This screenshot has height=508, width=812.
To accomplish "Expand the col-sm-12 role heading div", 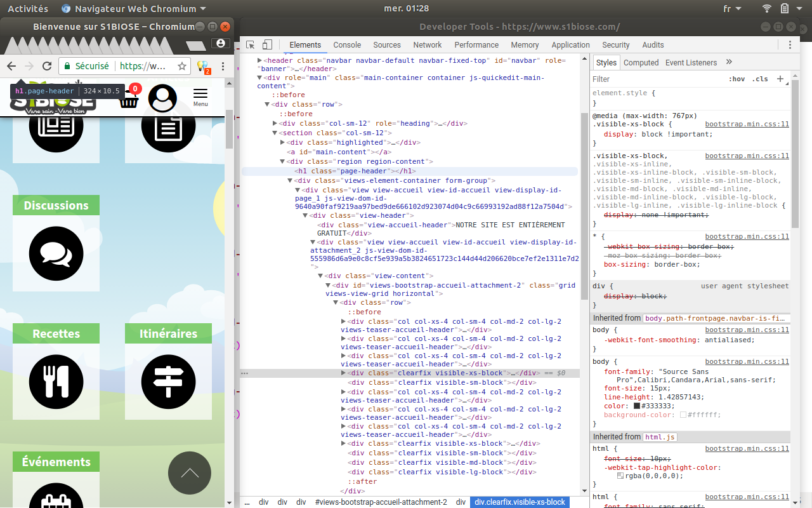I will click(x=275, y=123).
